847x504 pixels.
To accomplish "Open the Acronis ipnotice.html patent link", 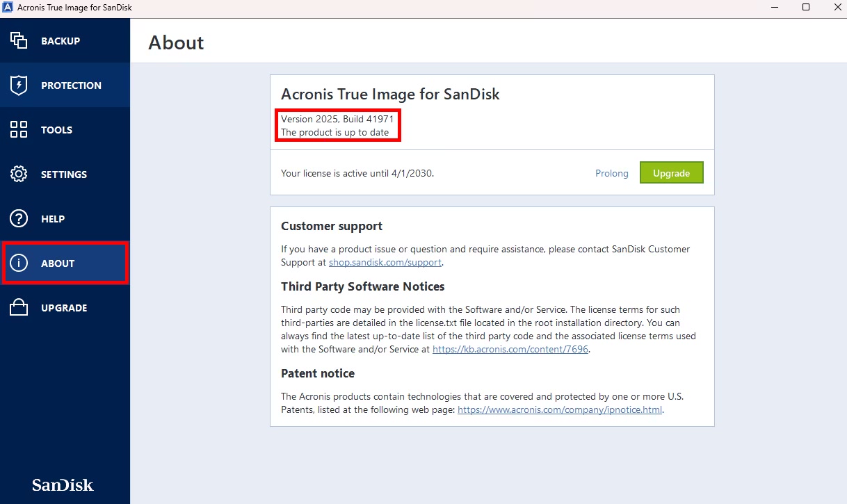I will pyautogui.click(x=559, y=410).
